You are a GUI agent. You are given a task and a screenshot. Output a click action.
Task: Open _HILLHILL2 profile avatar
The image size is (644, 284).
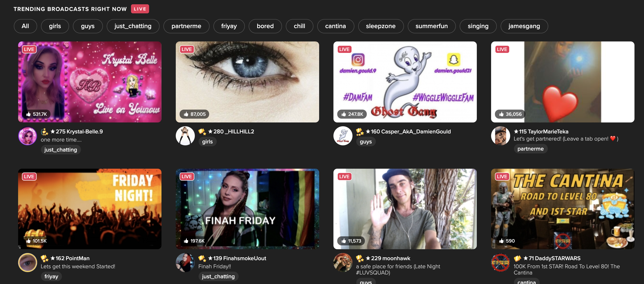click(x=185, y=136)
